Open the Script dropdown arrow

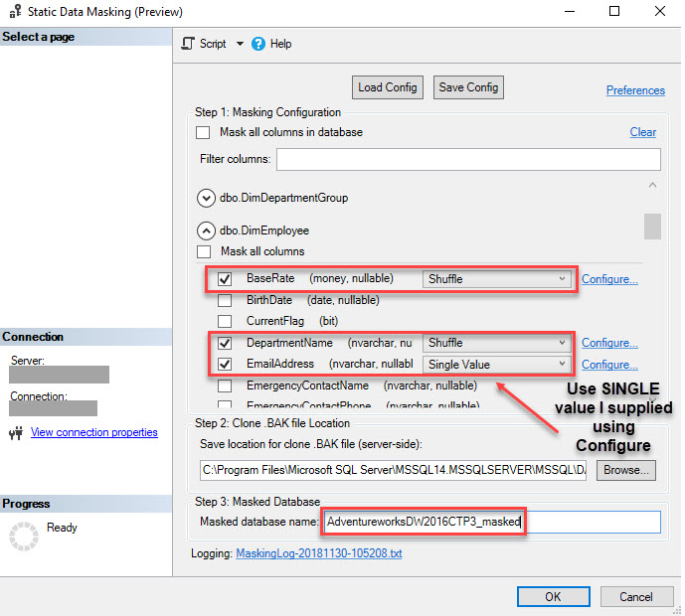[240, 44]
